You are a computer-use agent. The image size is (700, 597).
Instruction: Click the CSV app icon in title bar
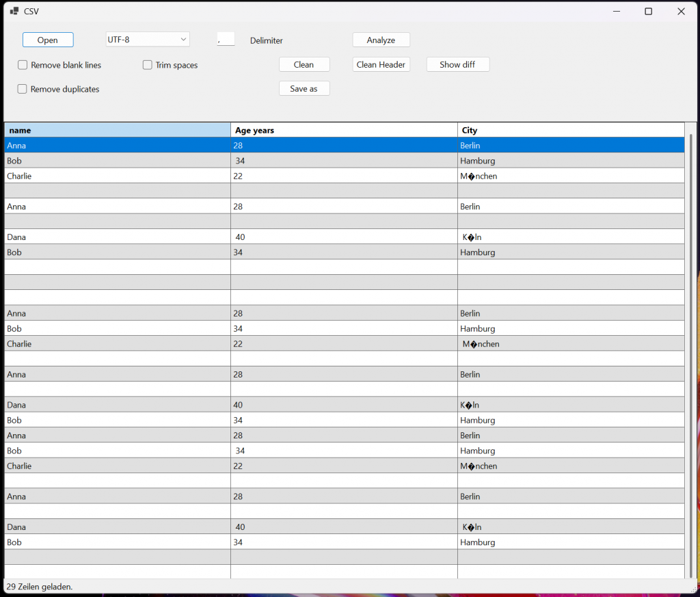point(14,11)
